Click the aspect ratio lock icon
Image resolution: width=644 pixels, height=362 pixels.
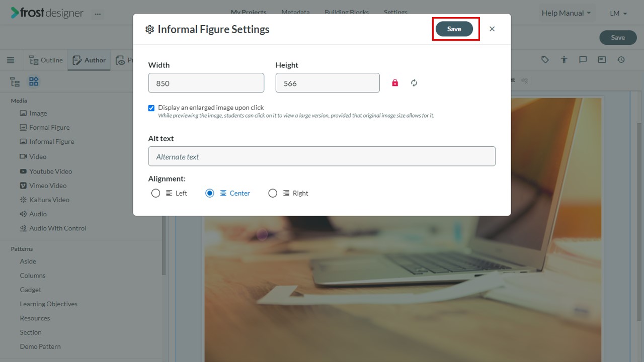(395, 83)
